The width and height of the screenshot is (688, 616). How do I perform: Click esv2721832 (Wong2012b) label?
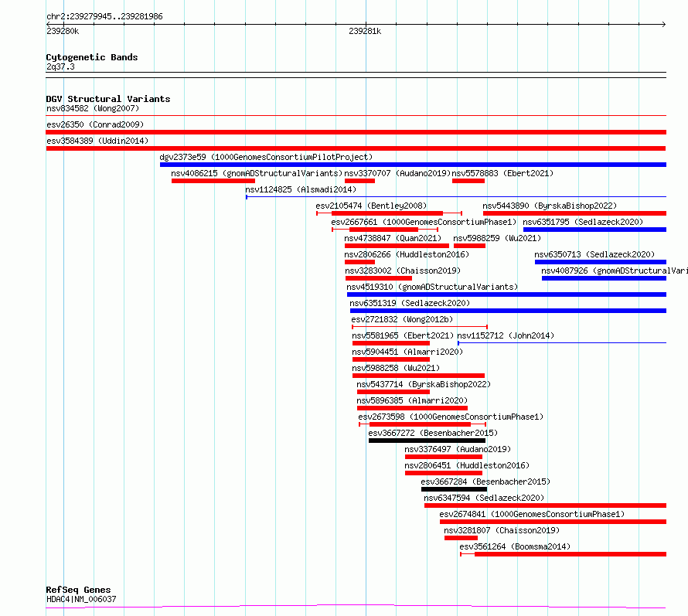(402, 319)
